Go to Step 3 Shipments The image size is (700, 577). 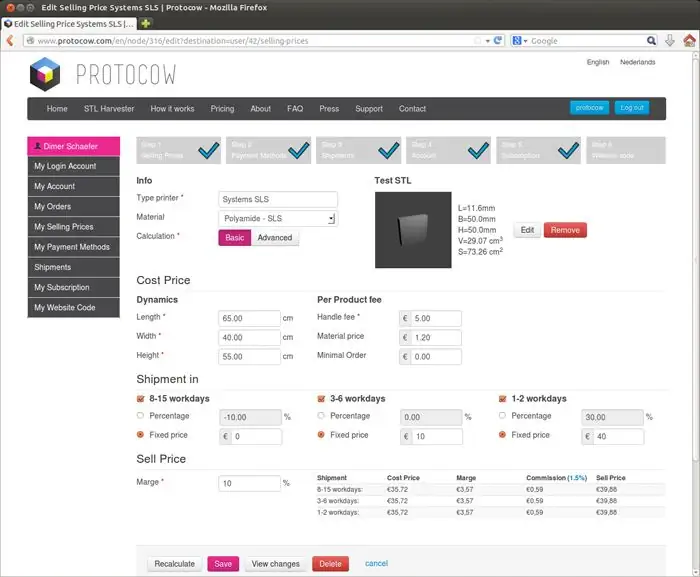(x=358, y=150)
